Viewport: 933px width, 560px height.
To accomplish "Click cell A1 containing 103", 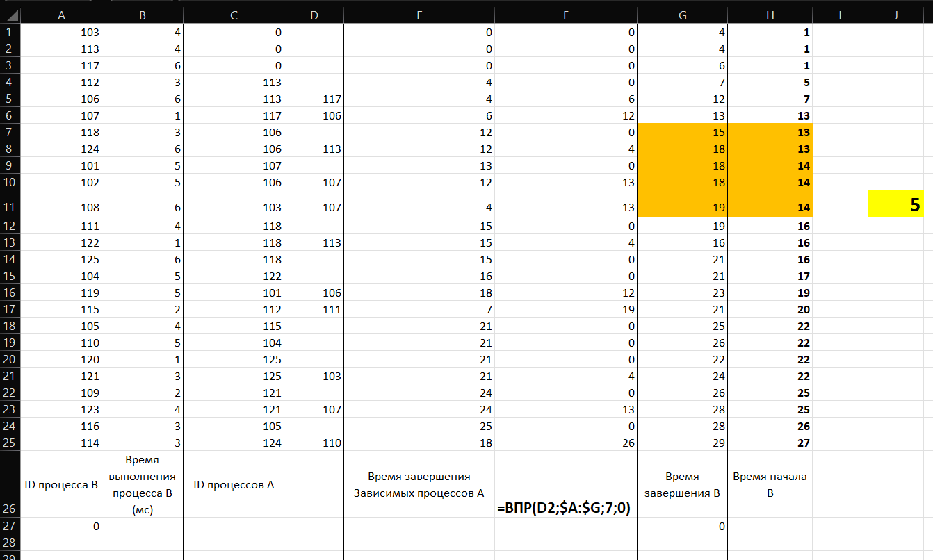I will [x=61, y=32].
